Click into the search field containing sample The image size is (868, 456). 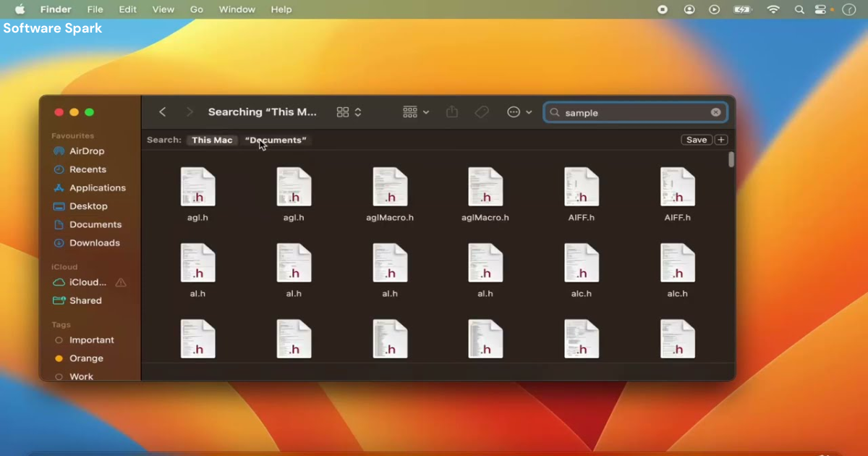point(635,112)
